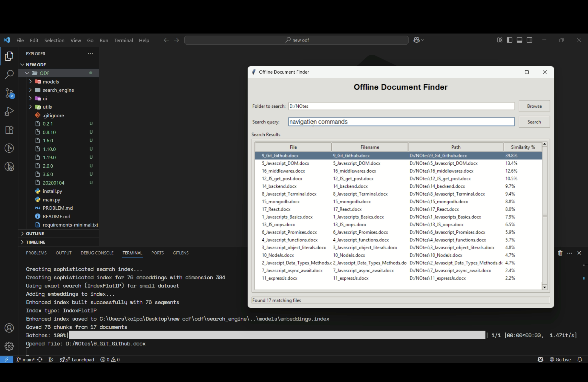Open the Run and Debug view
This screenshot has height=382, width=588.
[9, 111]
